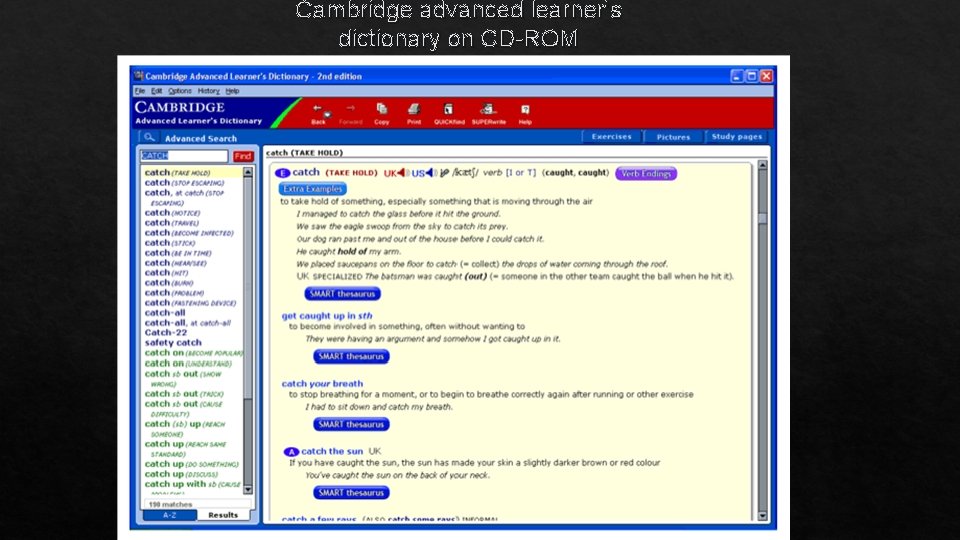Select catch (FASTENING DEVICE) entry
Image resolution: width=960 pixels, height=540 pixels.
[190, 303]
